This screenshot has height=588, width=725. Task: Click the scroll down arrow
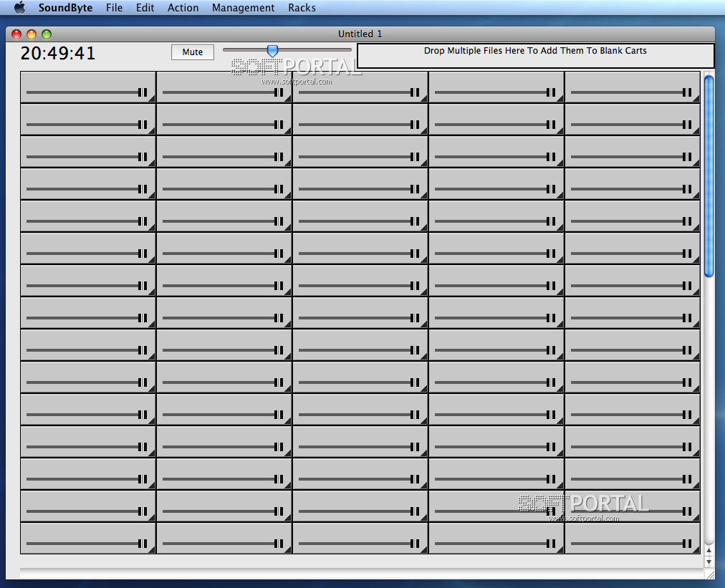[709, 562]
